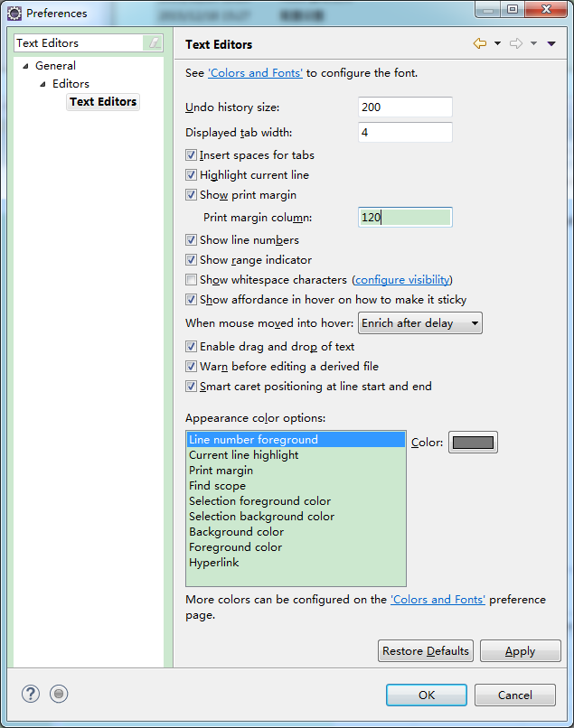This screenshot has height=728, width=574.
Task: Click the back navigation arrow icon
Action: coord(480,43)
